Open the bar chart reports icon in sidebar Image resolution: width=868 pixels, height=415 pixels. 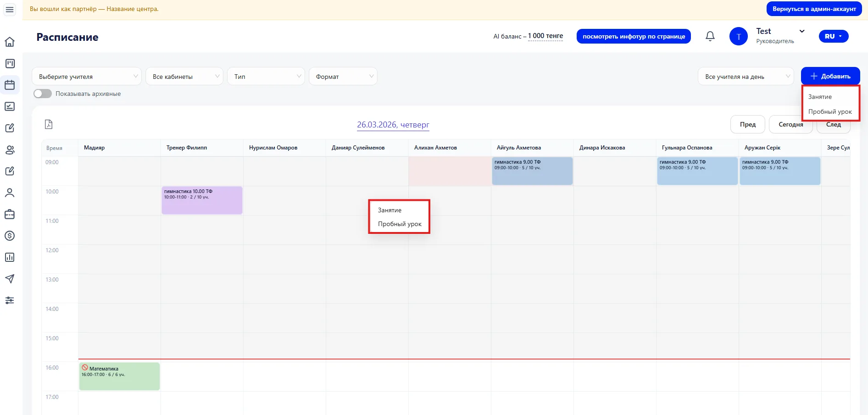[10, 257]
